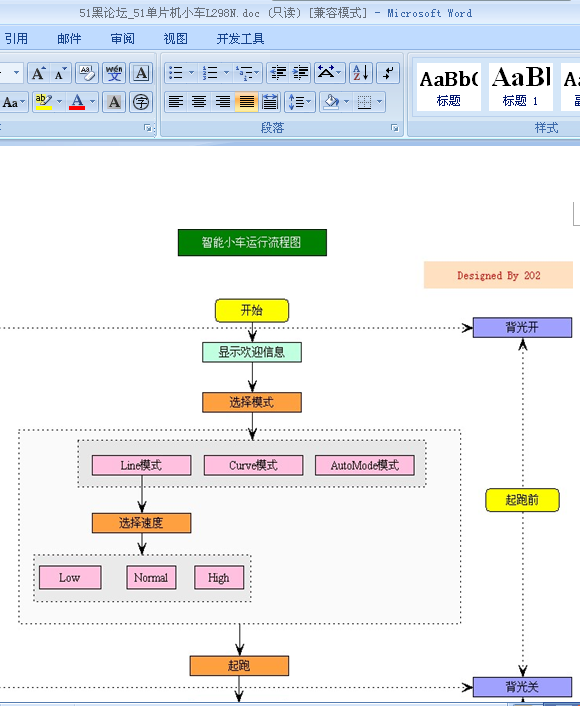The image size is (580, 706).
Task: Select the High speed box
Action: [219, 578]
